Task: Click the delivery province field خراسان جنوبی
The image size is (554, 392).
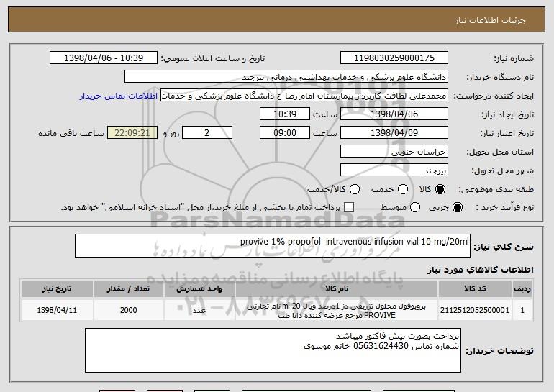Action: point(394,152)
